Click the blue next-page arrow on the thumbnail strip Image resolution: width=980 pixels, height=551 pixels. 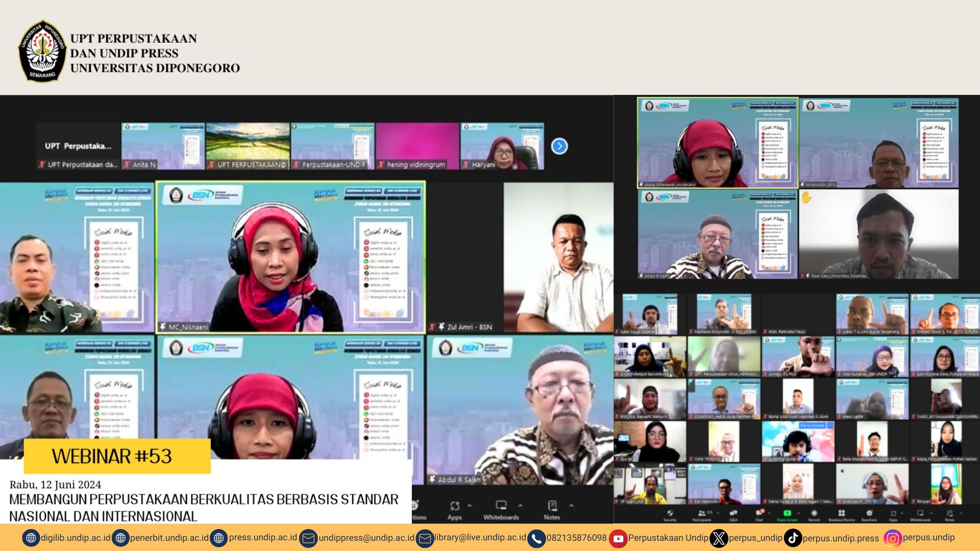559,146
